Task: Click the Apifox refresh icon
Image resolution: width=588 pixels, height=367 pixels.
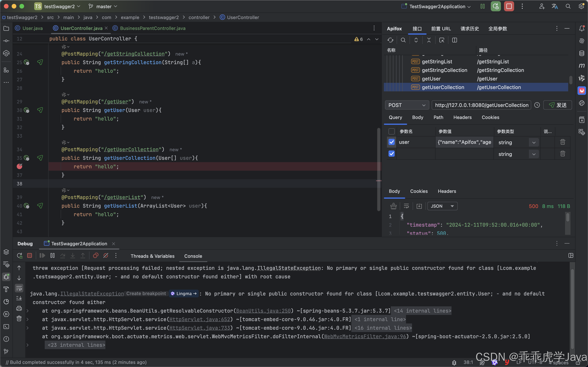Action: click(x=390, y=40)
